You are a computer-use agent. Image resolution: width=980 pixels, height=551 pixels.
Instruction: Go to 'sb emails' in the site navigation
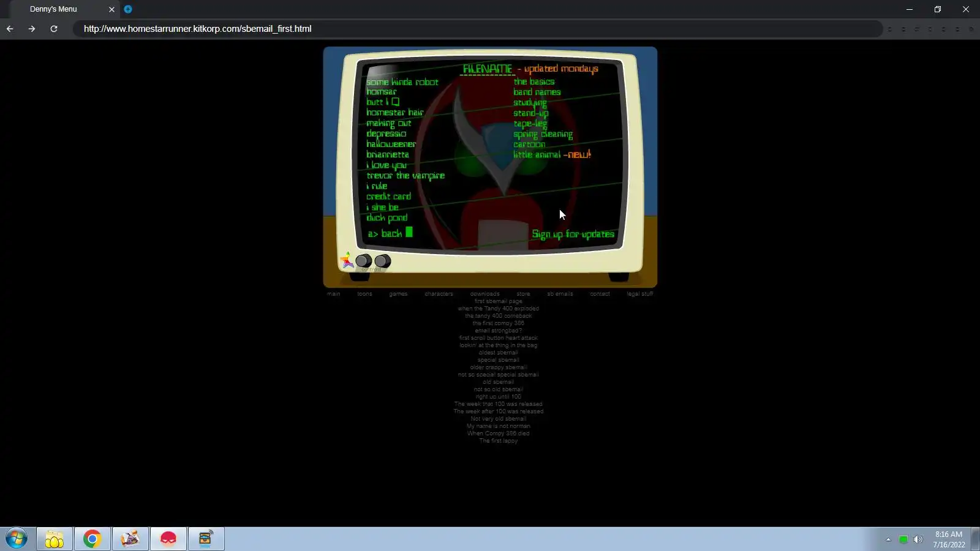point(560,294)
